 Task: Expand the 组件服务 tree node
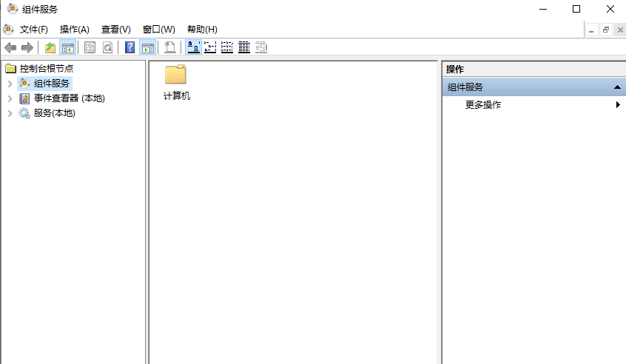[x=10, y=84]
